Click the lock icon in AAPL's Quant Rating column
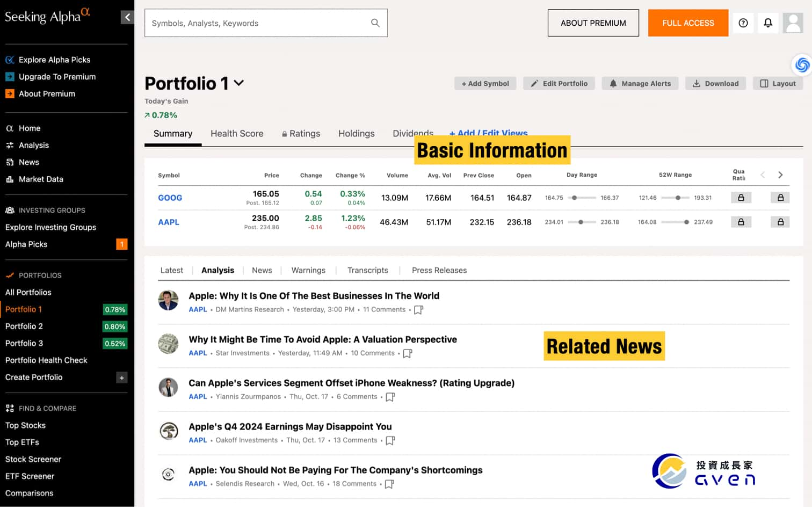812x508 pixels. (x=741, y=222)
